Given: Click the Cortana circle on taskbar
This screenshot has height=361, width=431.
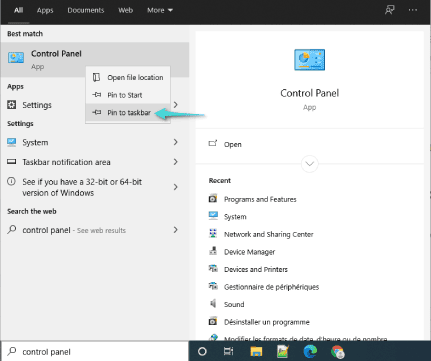Looking at the screenshot, I should [202, 351].
